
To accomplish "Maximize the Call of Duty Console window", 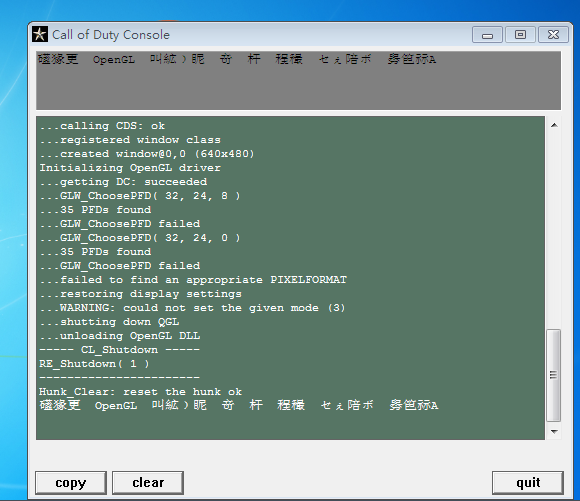I will point(520,35).
